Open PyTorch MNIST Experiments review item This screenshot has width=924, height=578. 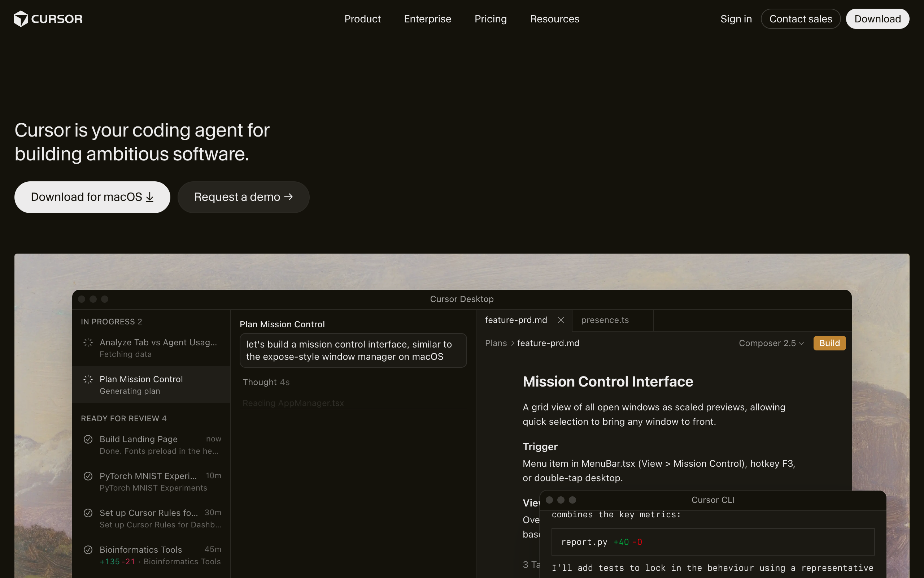pos(151,482)
